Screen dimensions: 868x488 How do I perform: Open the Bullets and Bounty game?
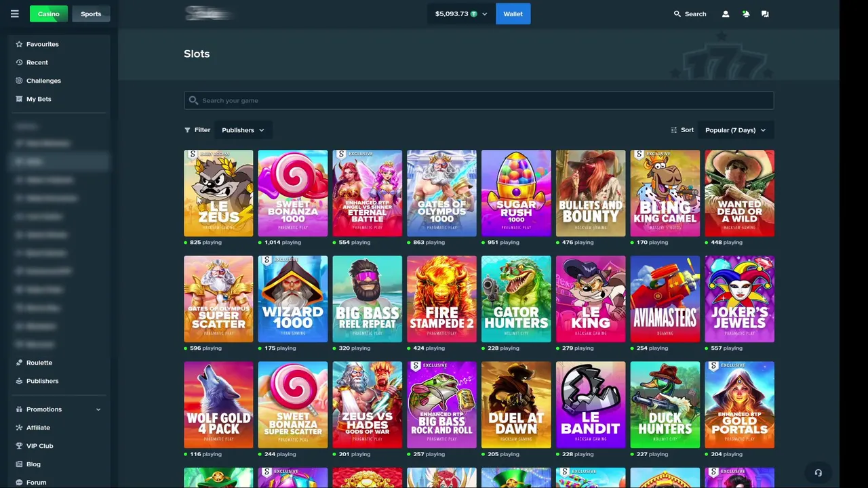(x=591, y=193)
